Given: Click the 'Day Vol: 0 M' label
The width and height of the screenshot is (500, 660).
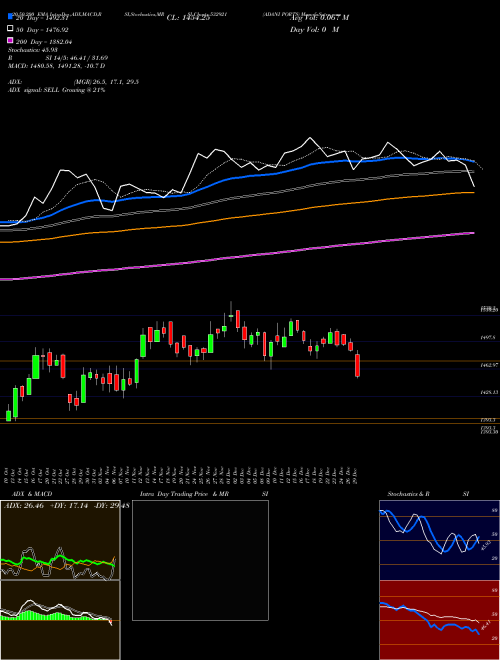Looking at the screenshot, I should 314,30.
